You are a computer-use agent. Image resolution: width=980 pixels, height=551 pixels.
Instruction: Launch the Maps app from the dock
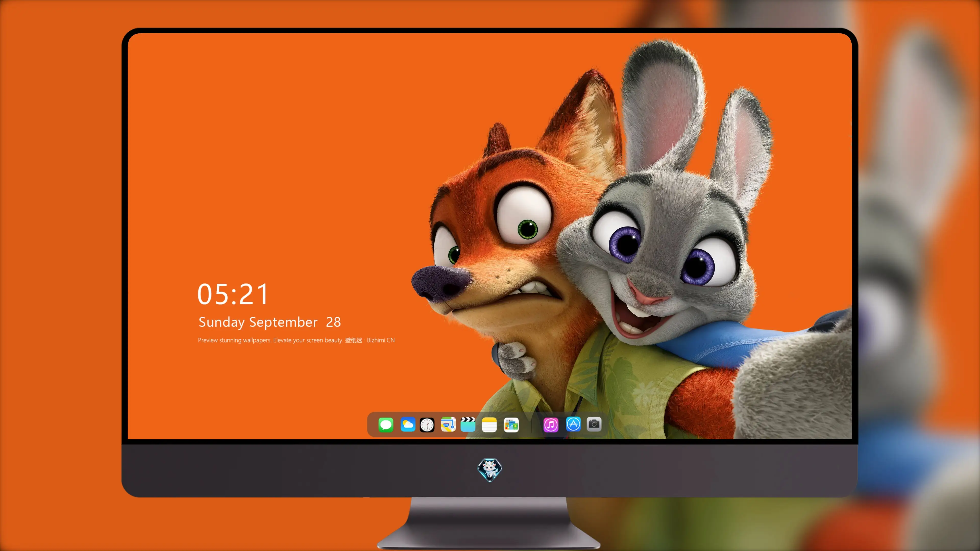448,424
